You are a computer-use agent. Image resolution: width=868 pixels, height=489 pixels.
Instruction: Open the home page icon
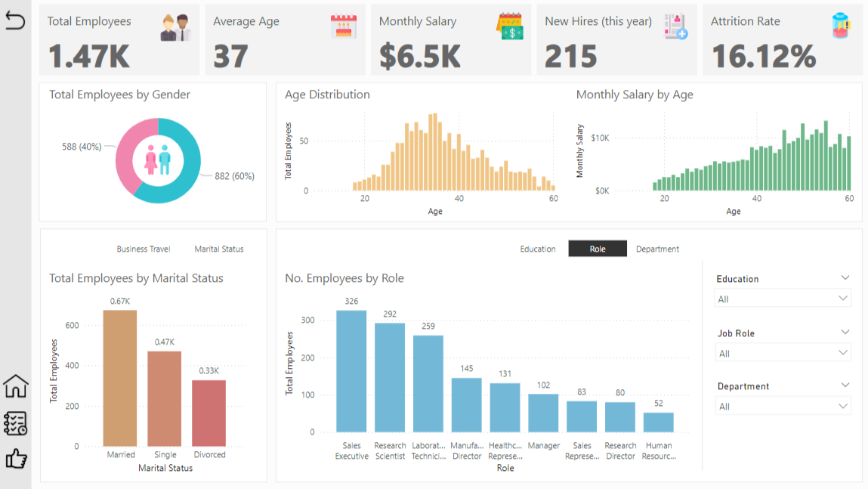(x=15, y=386)
